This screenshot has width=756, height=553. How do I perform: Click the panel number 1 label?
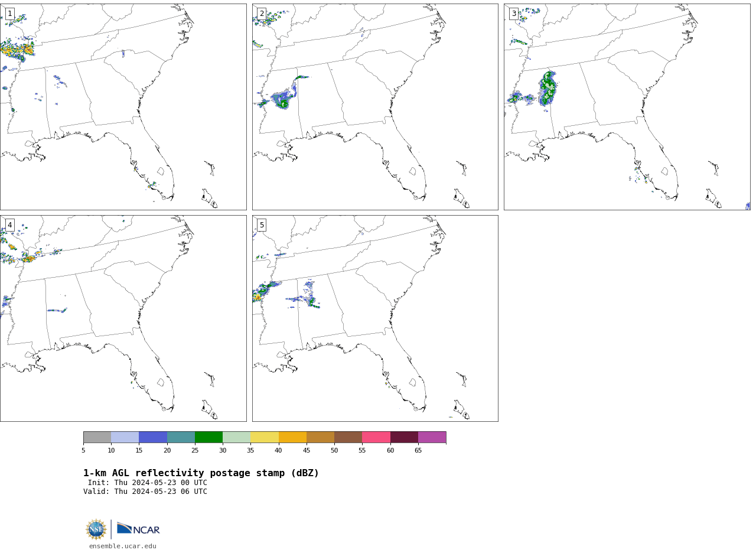pos(9,14)
